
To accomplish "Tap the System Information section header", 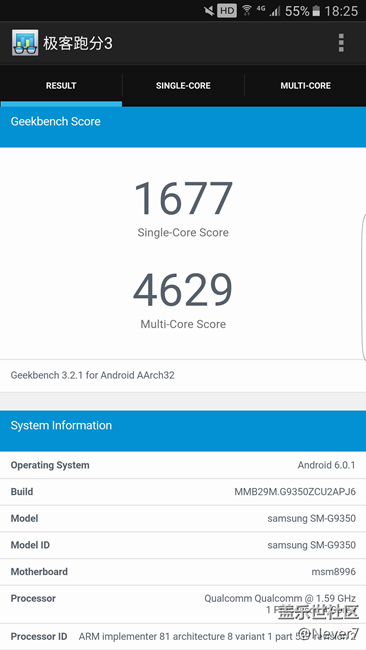I will [x=183, y=431].
